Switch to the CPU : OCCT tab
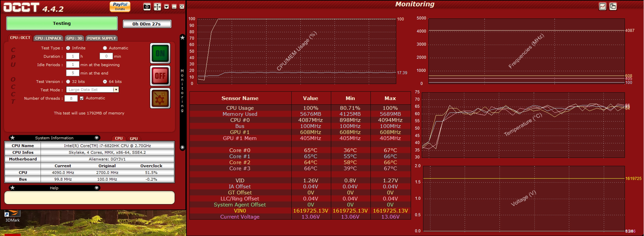644x236 pixels. click(20, 38)
